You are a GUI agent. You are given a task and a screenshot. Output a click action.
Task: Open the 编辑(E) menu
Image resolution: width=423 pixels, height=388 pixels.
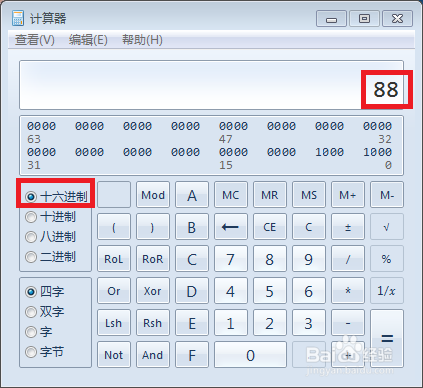click(x=88, y=40)
